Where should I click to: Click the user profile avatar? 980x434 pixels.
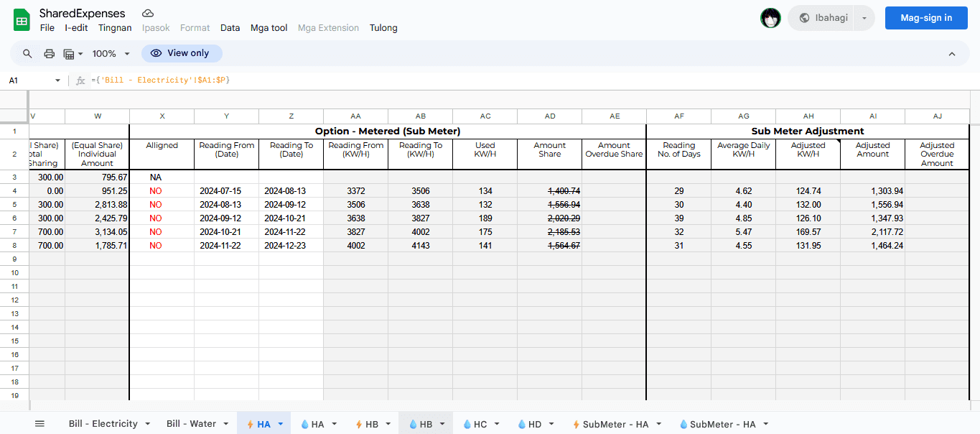(770, 18)
